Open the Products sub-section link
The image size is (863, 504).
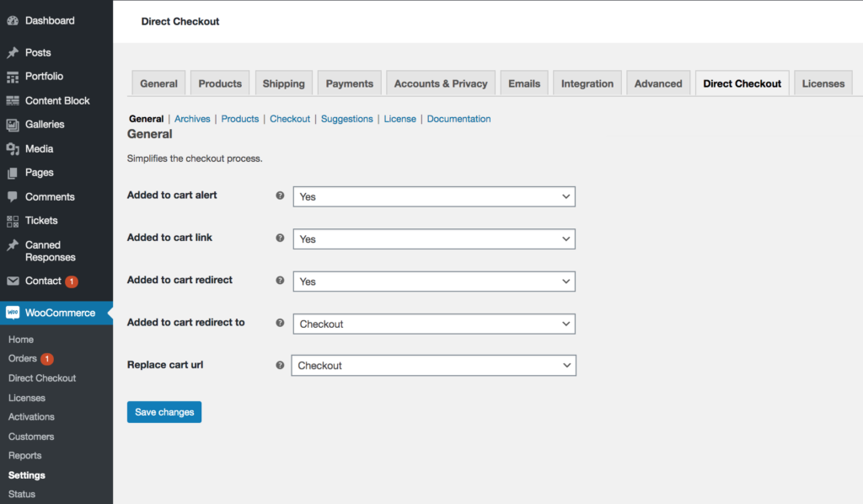[x=240, y=119]
